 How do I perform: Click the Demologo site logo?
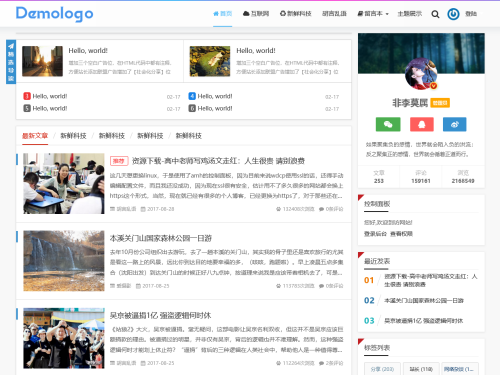click(54, 14)
